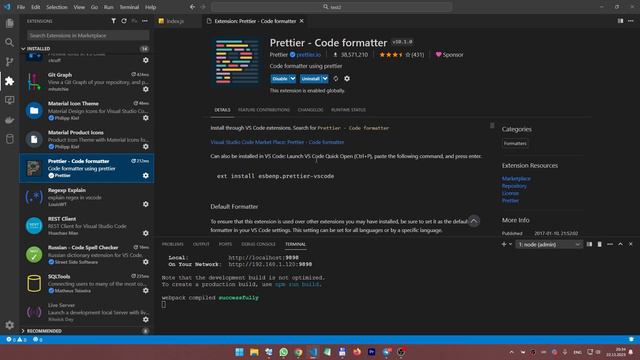Click the star rating of the extension
Image resolution: width=640 pixels, height=360 pixels.
(x=402, y=55)
